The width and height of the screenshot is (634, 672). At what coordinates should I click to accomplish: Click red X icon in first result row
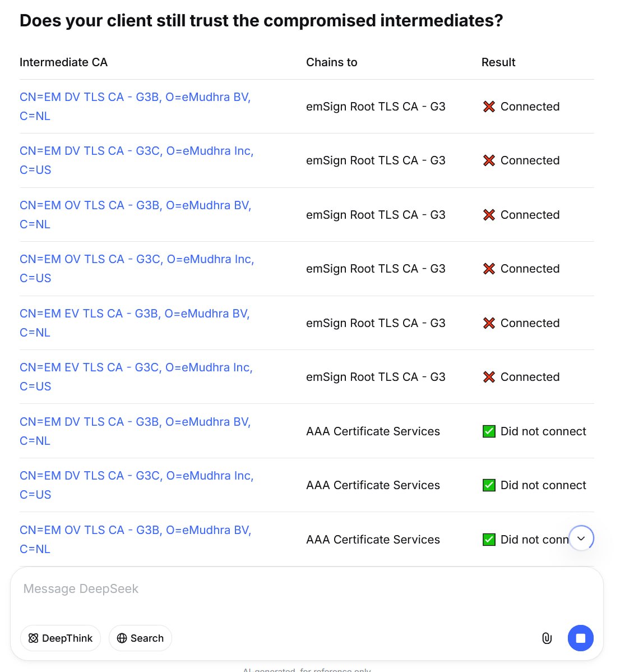pyautogui.click(x=489, y=106)
